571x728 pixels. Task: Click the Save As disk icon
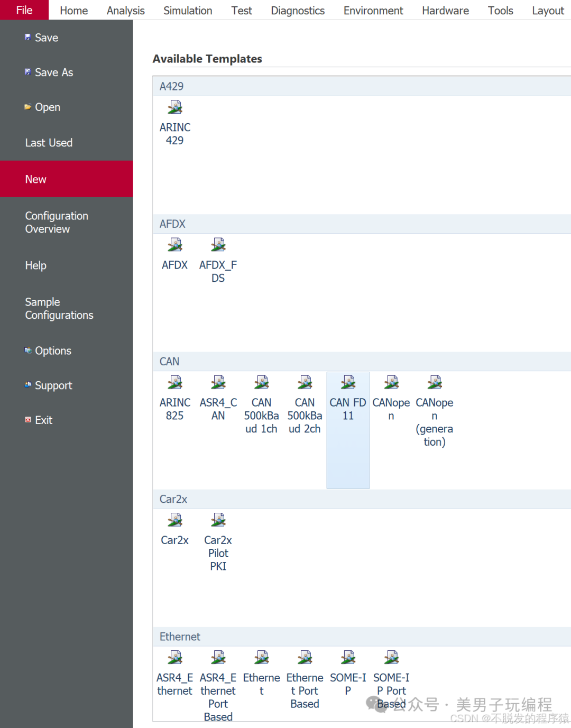coord(28,72)
